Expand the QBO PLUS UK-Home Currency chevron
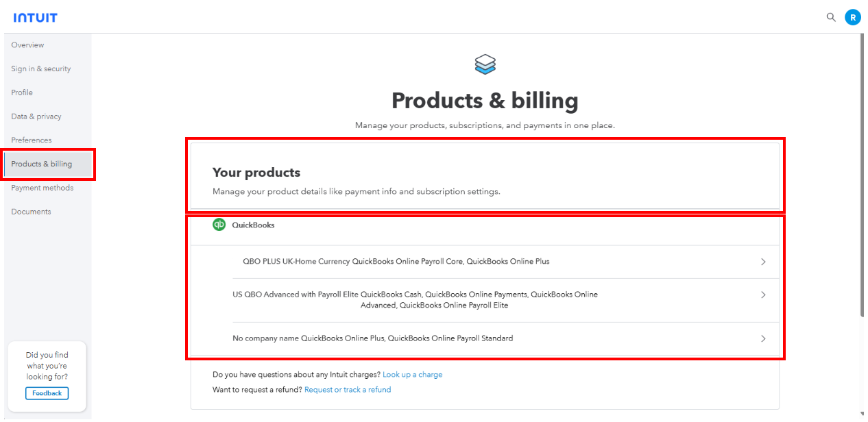Image resolution: width=868 pixels, height=422 pixels. (x=763, y=262)
